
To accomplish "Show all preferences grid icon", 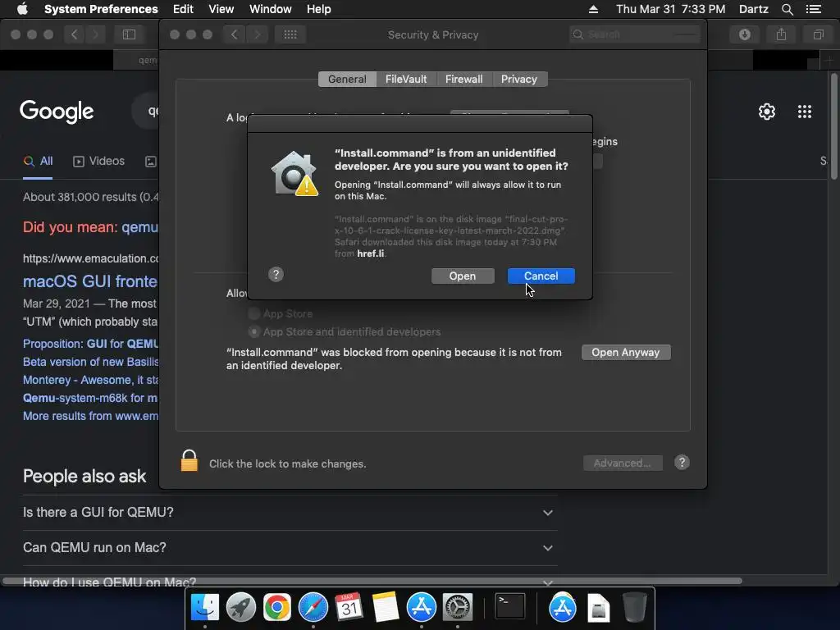I will click(290, 34).
